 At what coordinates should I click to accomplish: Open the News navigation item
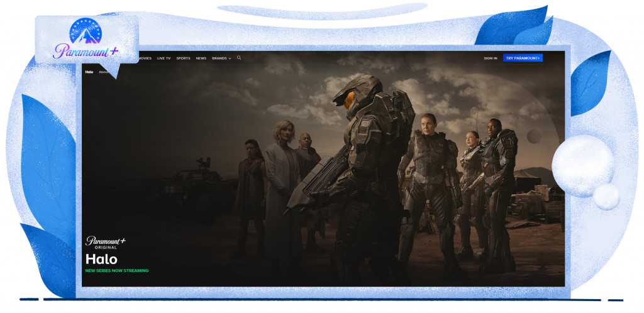(x=201, y=58)
